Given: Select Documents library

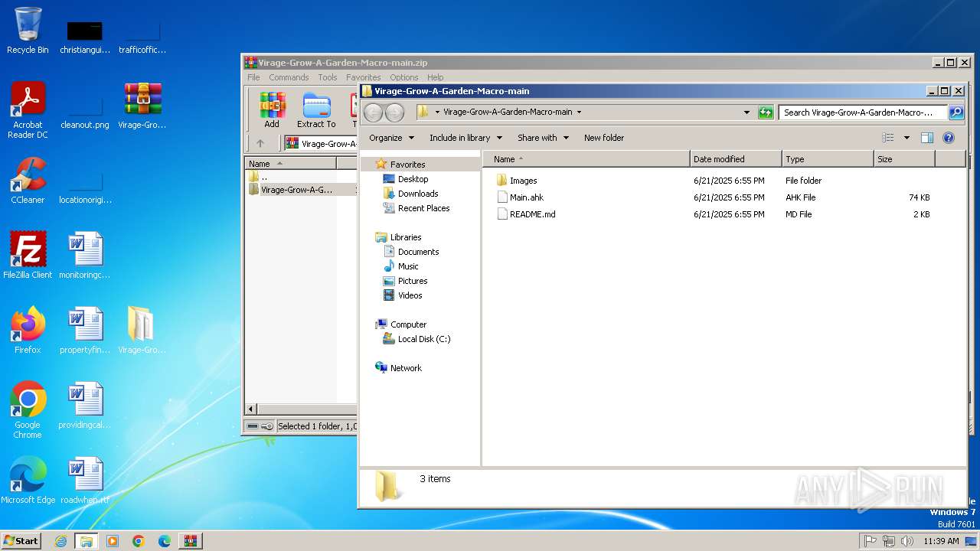Looking at the screenshot, I should point(418,252).
